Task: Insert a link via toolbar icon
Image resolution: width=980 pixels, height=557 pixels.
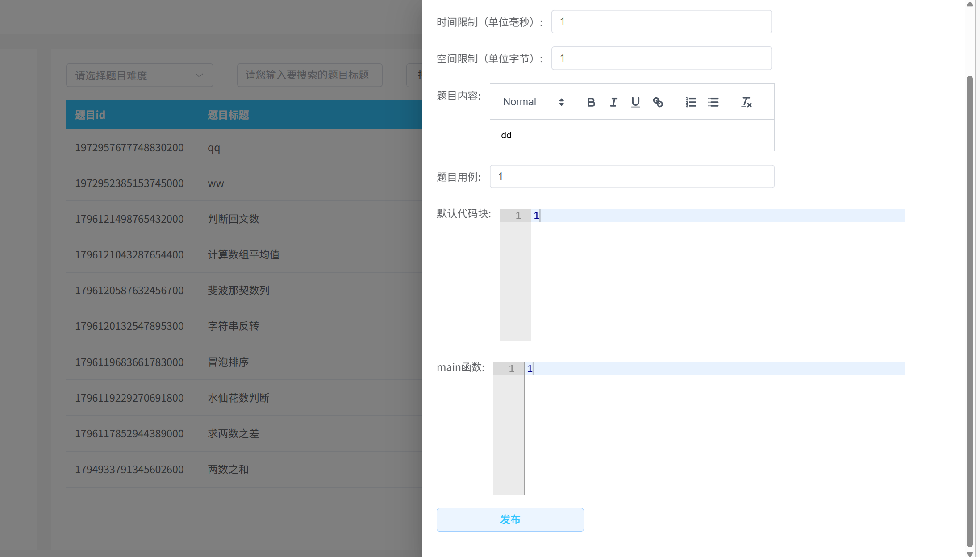Action: (658, 102)
